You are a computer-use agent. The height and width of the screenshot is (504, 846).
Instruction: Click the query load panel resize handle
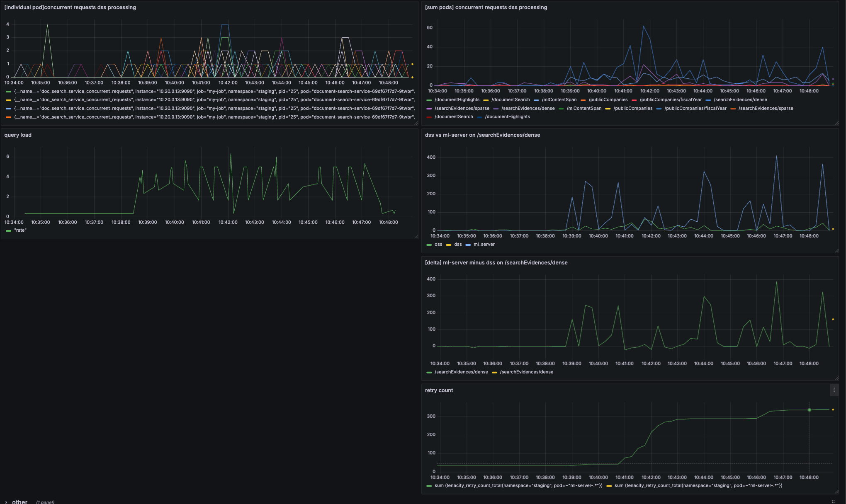coord(416,237)
